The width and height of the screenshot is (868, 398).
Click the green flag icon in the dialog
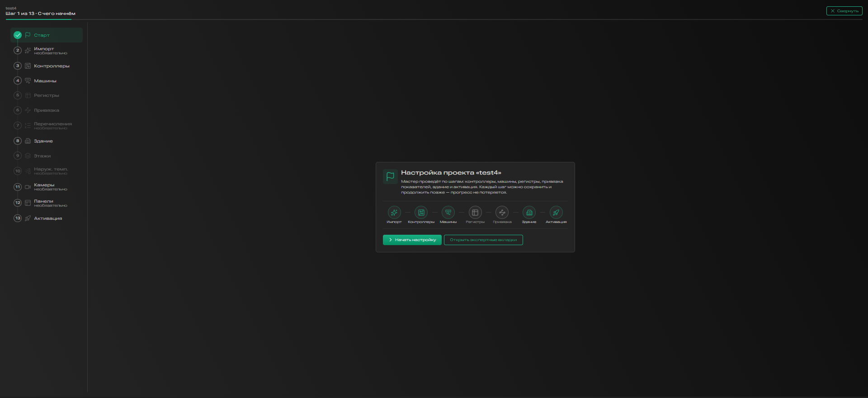point(390,176)
